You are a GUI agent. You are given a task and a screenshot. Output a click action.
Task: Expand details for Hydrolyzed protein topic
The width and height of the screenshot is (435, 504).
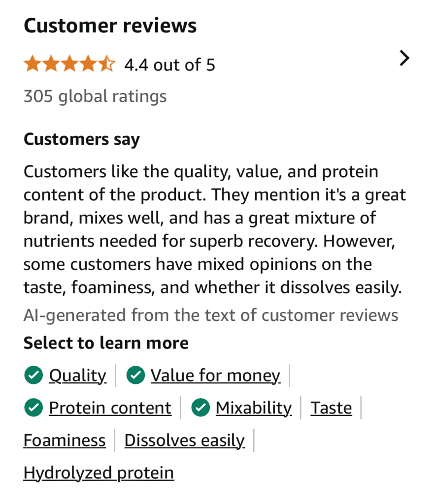coord(98,472)
